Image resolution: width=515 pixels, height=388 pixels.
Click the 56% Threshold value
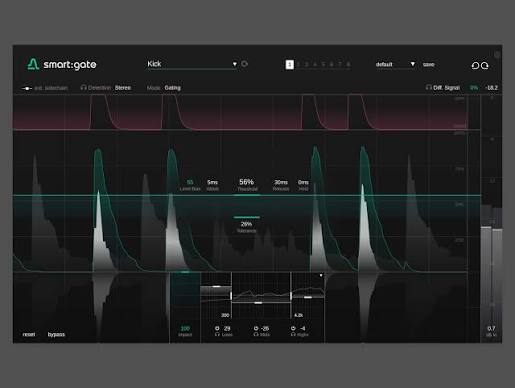click(x=247, y=182)
